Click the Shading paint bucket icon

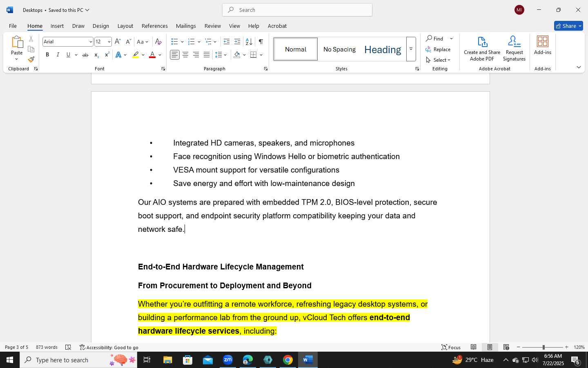(x=237, y=55)
